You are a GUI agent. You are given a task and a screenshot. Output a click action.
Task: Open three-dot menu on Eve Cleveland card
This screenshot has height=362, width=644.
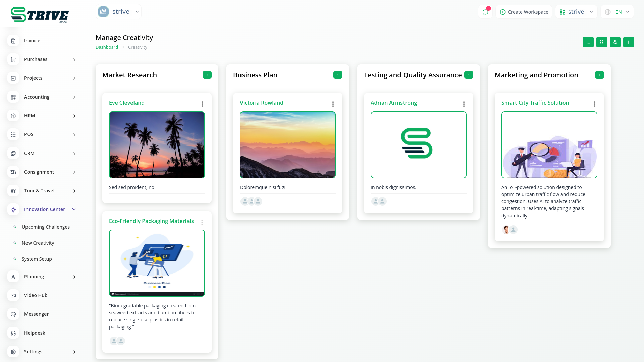click(x=202, y=104)
